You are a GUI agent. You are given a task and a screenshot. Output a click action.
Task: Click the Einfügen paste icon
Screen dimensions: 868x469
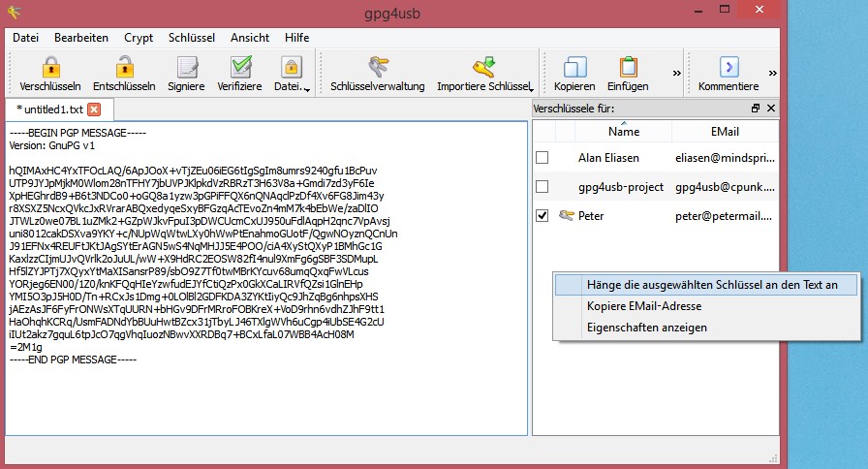628,68
